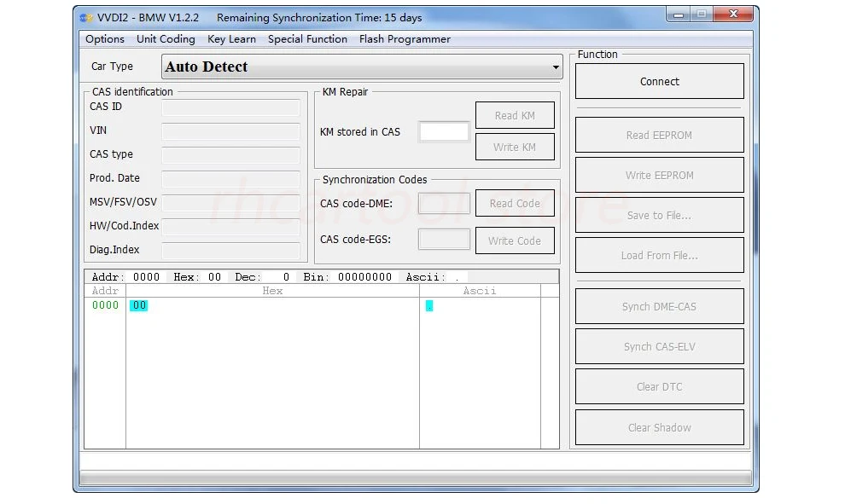Click the Connect button

coord(660,81)
